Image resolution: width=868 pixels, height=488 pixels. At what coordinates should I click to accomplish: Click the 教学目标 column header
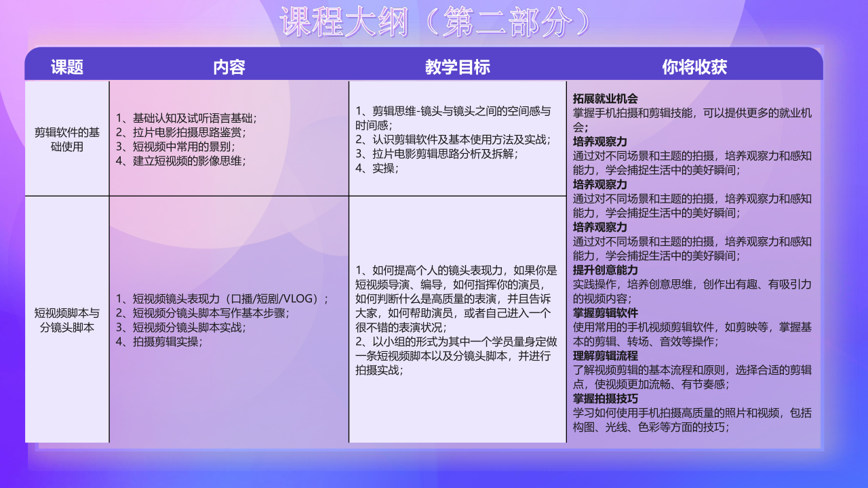[457, 66]
